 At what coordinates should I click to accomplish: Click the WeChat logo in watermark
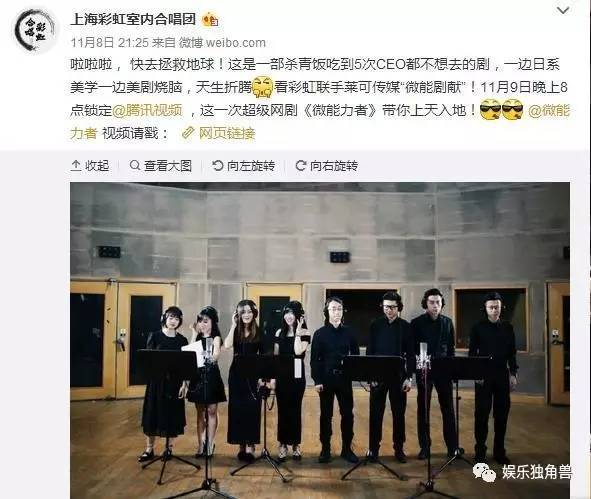tap(484, 472)
